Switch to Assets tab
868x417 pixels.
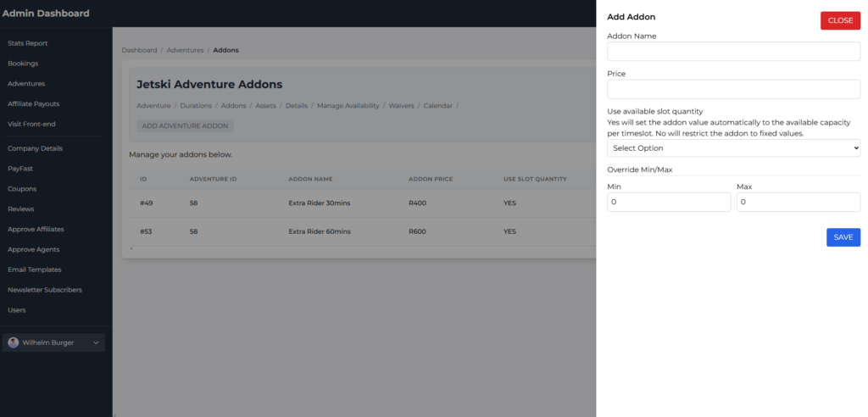click(265, 106)
